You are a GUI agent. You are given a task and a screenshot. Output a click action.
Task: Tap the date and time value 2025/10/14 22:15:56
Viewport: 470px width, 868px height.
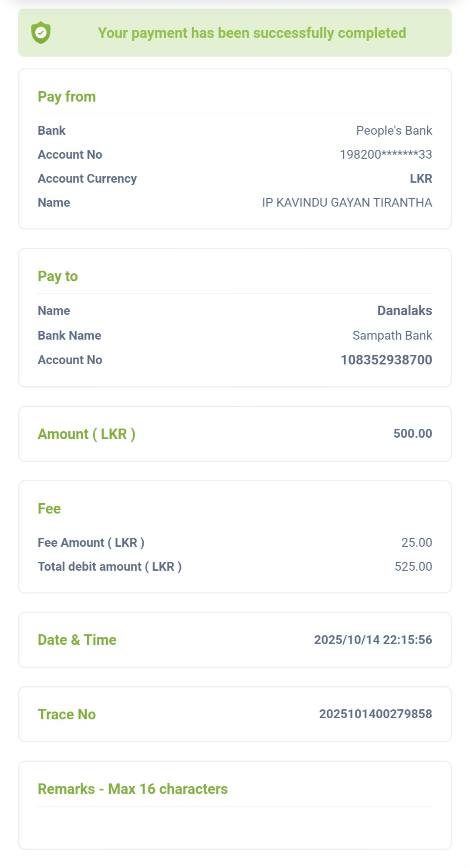[373, 640]
